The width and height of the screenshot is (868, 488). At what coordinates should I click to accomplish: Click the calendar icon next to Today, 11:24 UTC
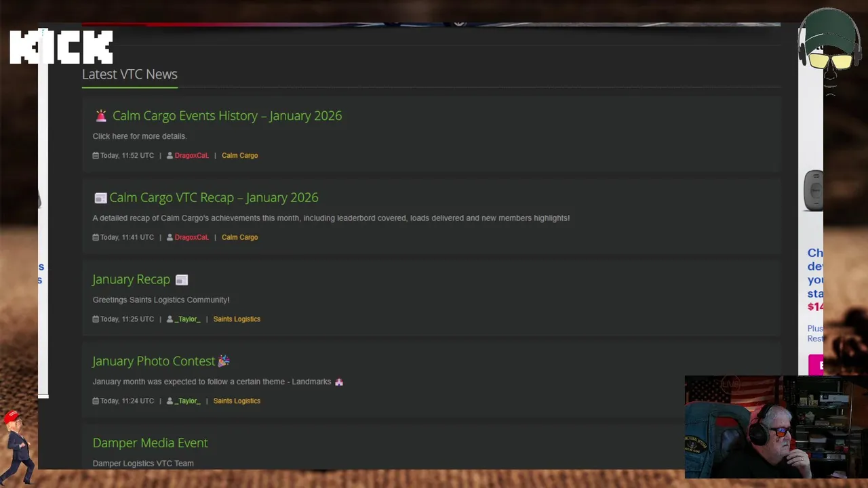point(96,401)
